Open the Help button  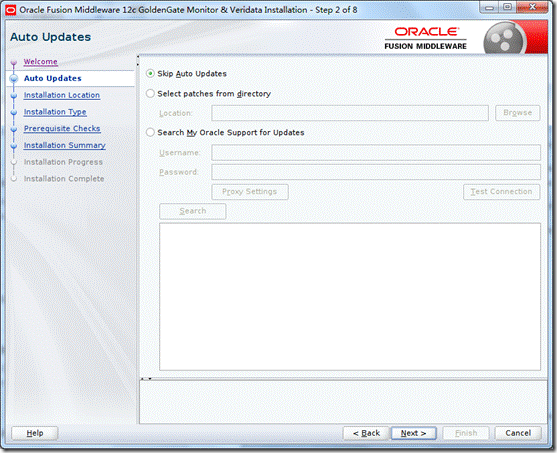point(35,433)
